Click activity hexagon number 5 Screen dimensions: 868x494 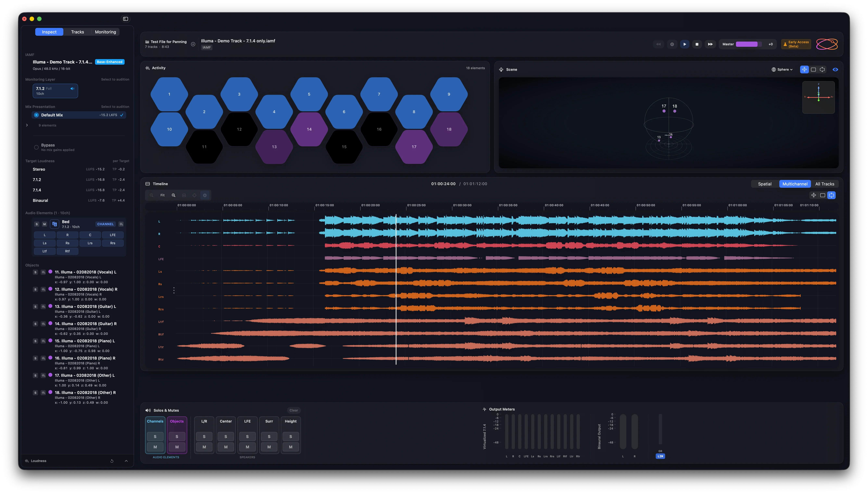click(309, 94)
